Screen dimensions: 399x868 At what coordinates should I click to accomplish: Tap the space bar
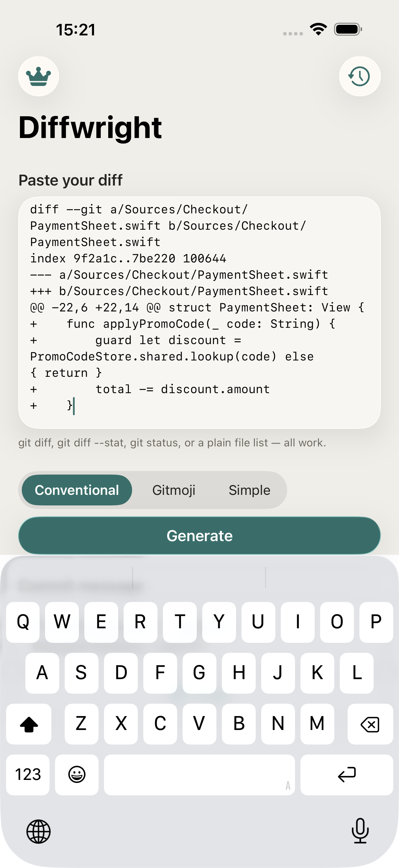[199, 775]
